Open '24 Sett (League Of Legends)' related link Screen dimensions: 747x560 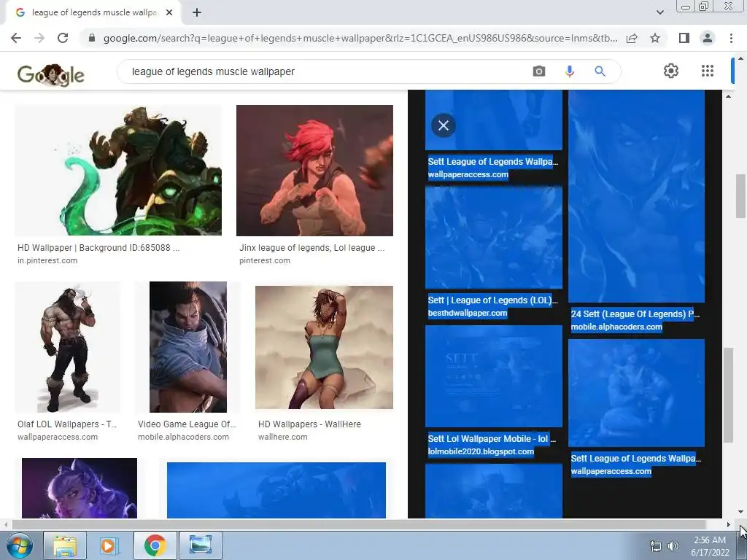(635, 314)
